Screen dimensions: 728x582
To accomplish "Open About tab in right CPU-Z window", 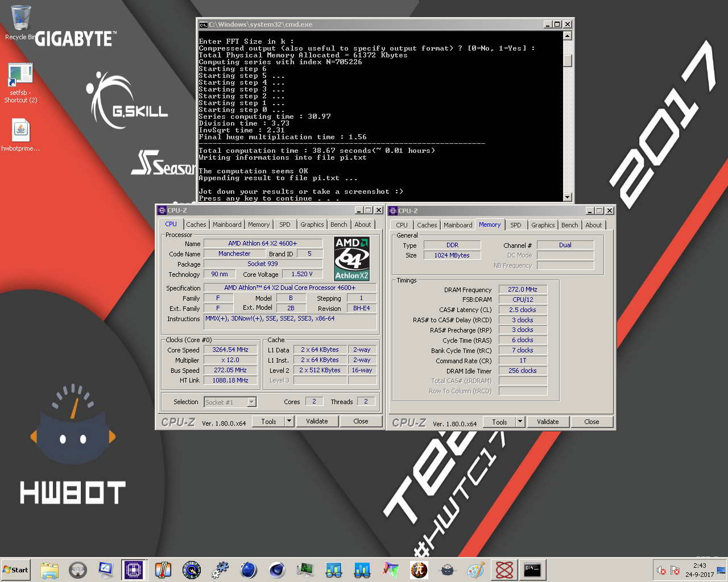I will [x=594, y=225].
